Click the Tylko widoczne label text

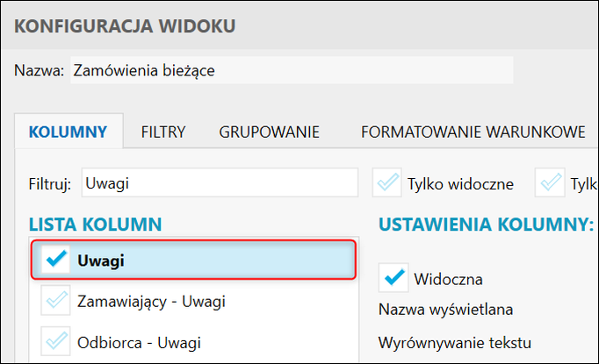tap(460, 184)
